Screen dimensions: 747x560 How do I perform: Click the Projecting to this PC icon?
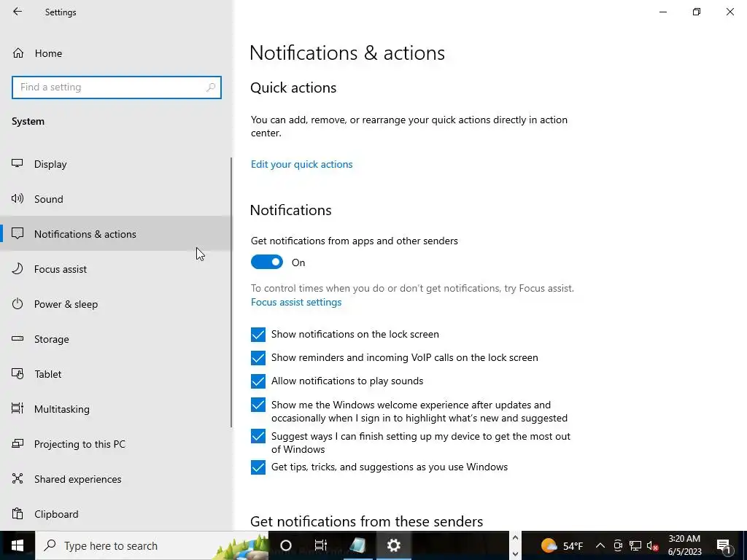(18, 443)
